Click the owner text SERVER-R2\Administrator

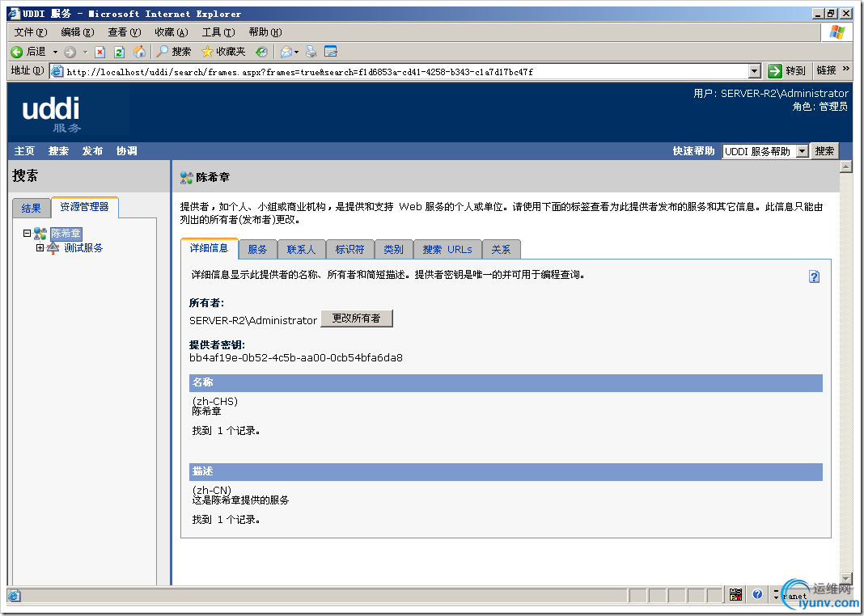[253, 320]
